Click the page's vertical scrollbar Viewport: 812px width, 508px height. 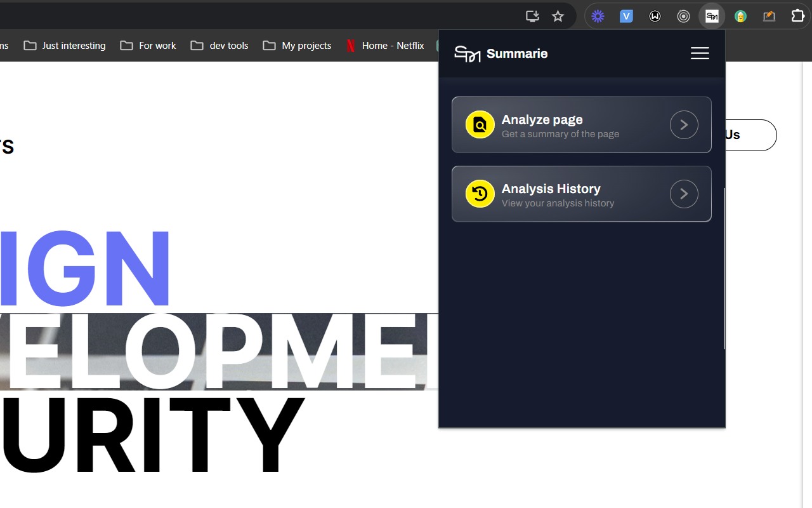(807, 284)
